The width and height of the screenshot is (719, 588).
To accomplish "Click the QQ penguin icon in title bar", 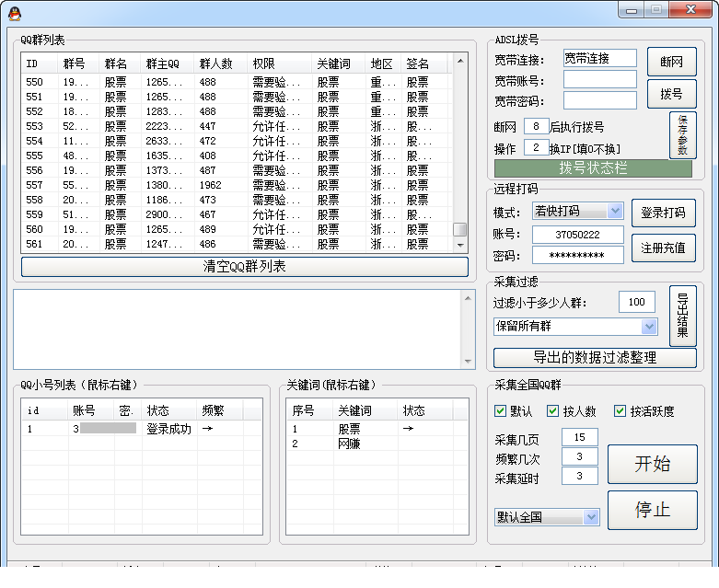I will pos(15,14).
